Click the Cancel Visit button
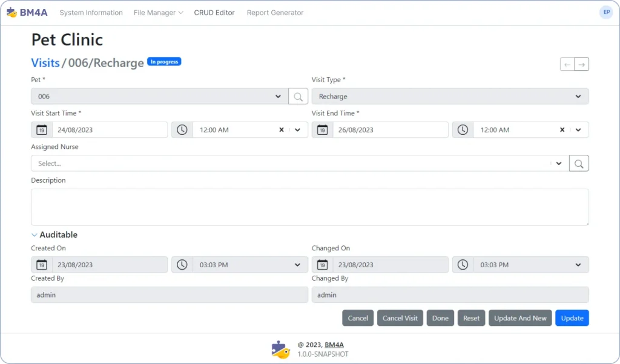Screen dimensions: 620x364 (400, 318)
